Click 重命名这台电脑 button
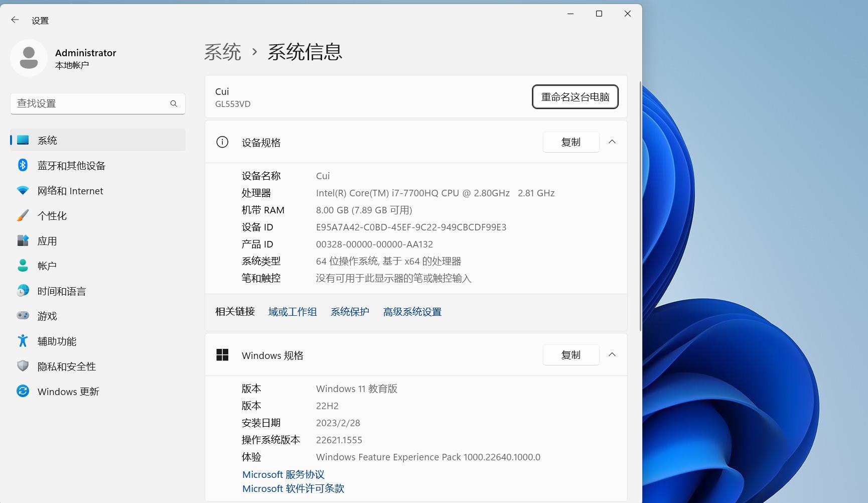The image size is (868, 503). (575, 97)
